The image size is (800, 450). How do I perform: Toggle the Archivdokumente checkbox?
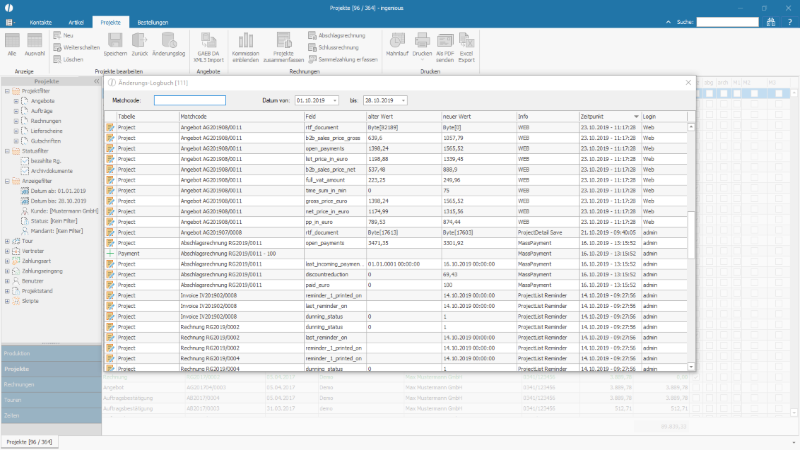pyautogui.click(x=24, y=171)
